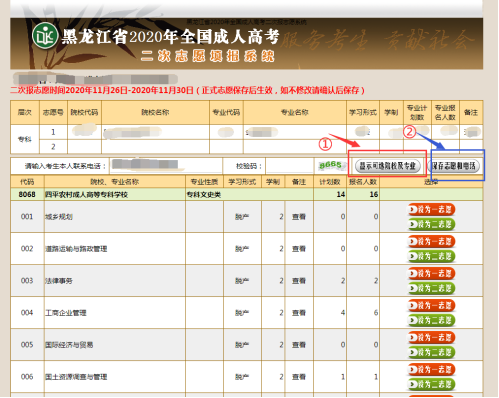This screenshot has width=499, height=398.
Task: Set 城乡规划 as second choice (设为二志愿)
Action: pos(431,224)
